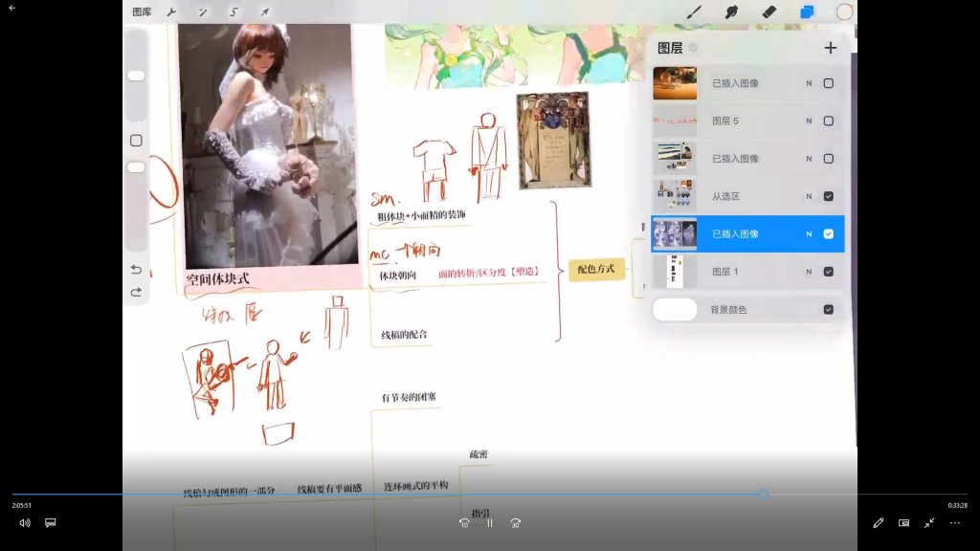Hide the 图层 1 layer
This screenshot has height=551, width=980.
(x=828, y=272)
